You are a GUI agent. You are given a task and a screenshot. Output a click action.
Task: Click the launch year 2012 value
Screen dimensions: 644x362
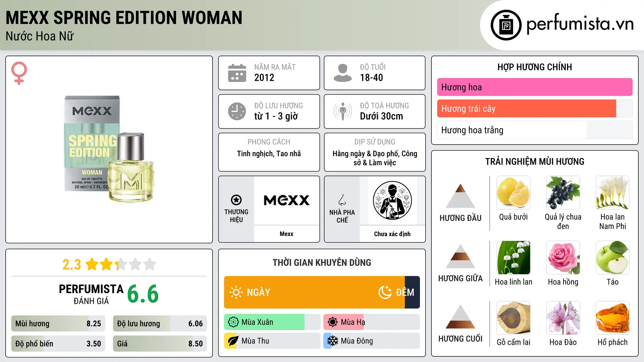[264, 78]
